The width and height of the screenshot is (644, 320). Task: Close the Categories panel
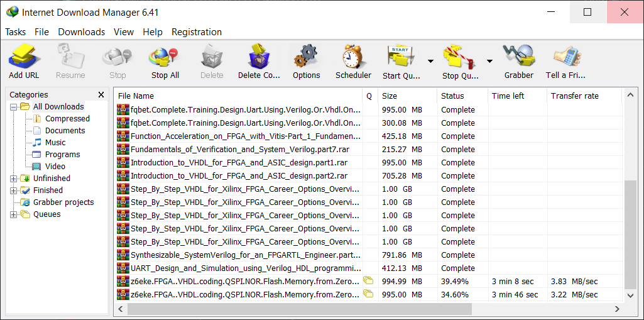coord(101,95)
